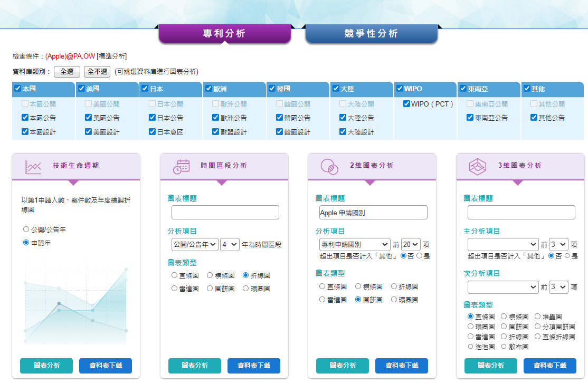Image resolution: width=588 pixels, height=383 pixels.
Task: Uncheck the 美國設計 checkbox
Action: 89,131
